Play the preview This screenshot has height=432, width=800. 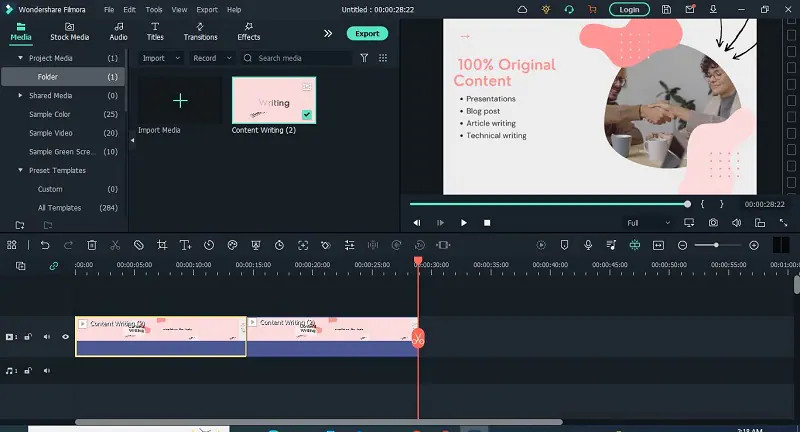(463, 223)
